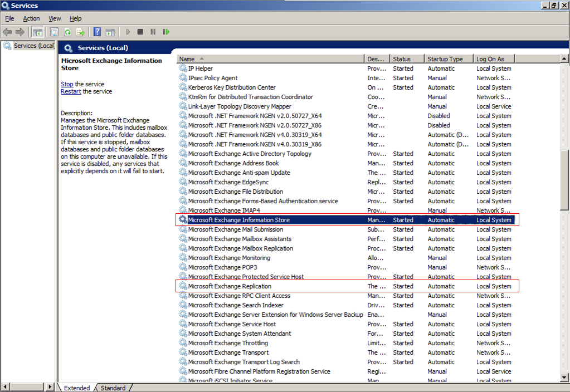This screenshot has width=570, height=392.
Task: Select KtmRm for Distributed Transaction Coordinator row
Action: (x=347, y=97)
